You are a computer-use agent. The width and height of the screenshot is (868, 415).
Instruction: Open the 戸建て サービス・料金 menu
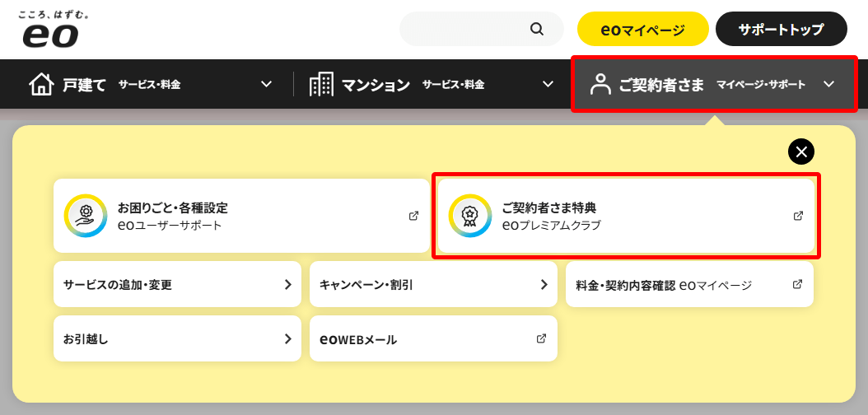coord(151,84)
